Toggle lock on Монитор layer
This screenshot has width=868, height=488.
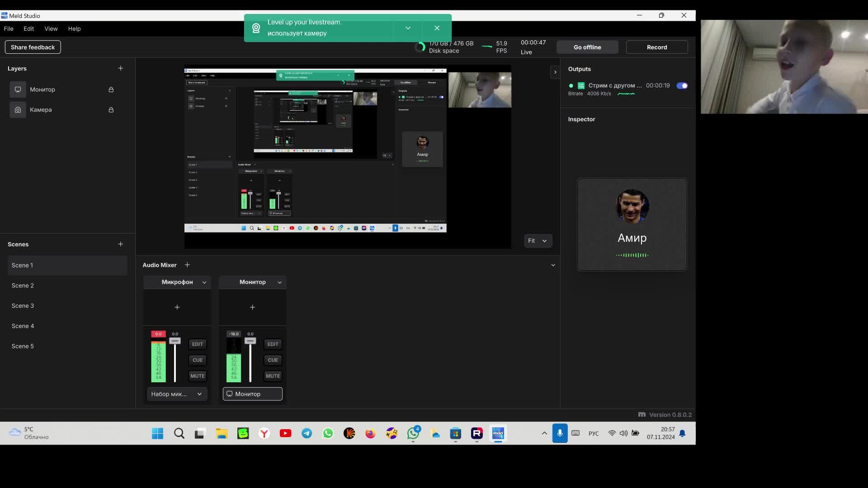(x=111, y=89)
